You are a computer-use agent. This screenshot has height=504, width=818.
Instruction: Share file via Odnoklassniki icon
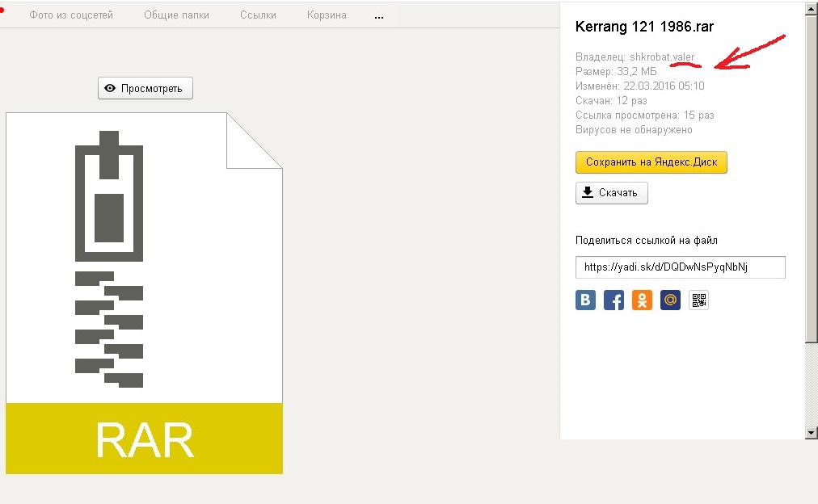tap(642, 300)
